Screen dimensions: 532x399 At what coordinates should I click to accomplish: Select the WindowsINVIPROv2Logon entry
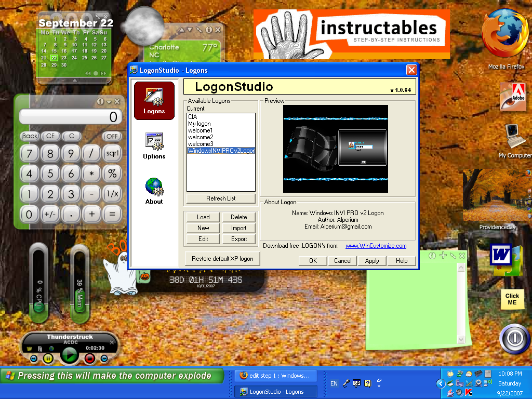click(221, 151)
